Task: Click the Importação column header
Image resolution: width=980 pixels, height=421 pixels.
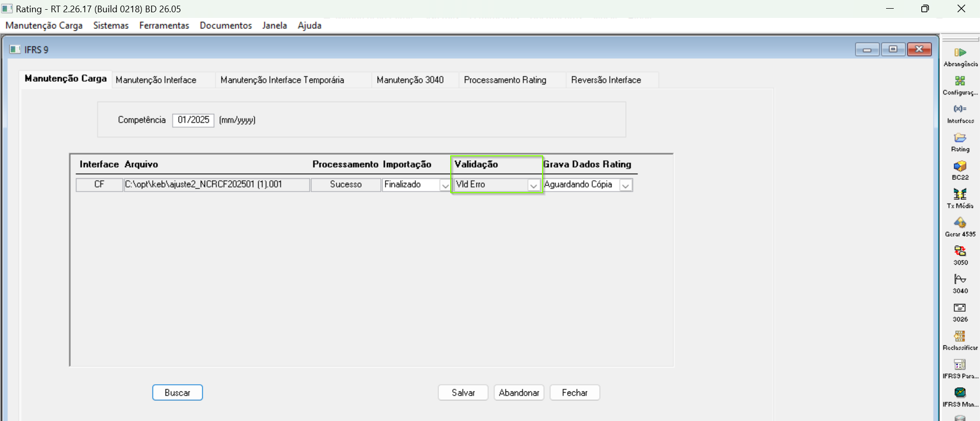Action: pos(407,164)
